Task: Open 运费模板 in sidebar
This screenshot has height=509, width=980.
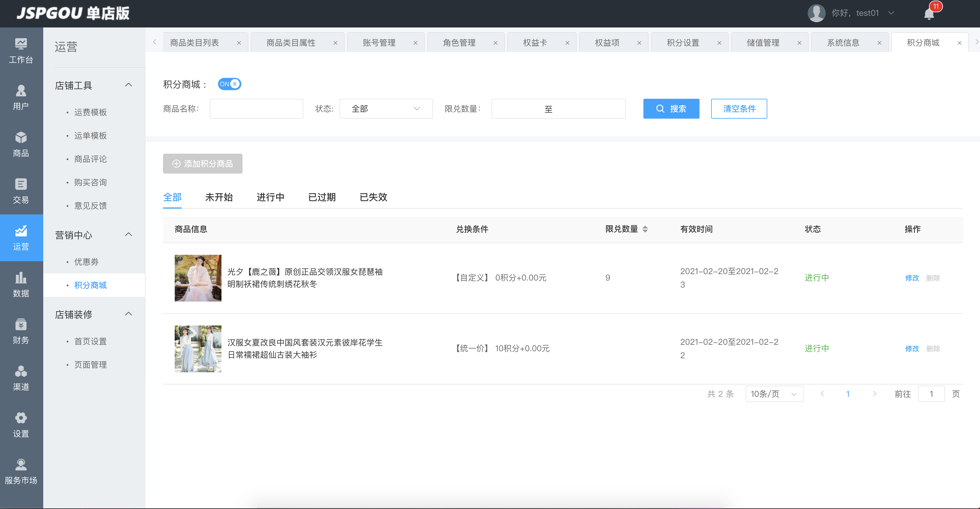Action: coord(91,112)
